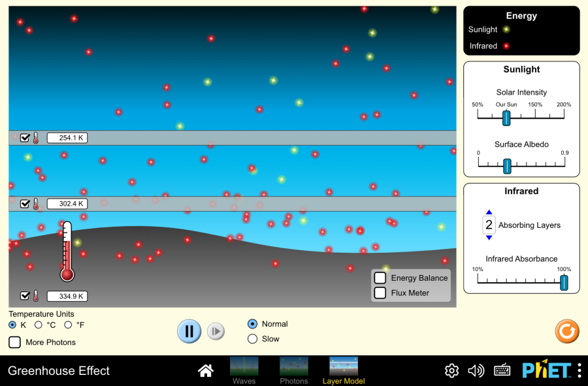Switch to the Photons screen tab
The image size is (588, 386).
294,370
